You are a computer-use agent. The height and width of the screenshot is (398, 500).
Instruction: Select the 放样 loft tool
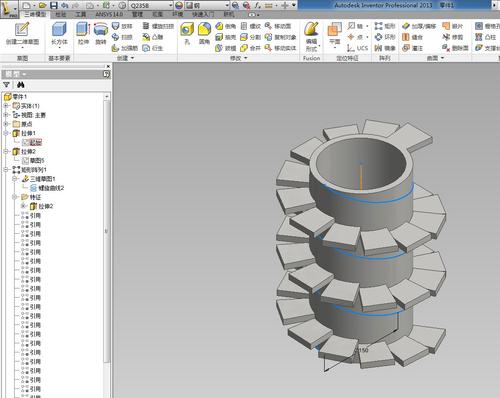(122, 26)
